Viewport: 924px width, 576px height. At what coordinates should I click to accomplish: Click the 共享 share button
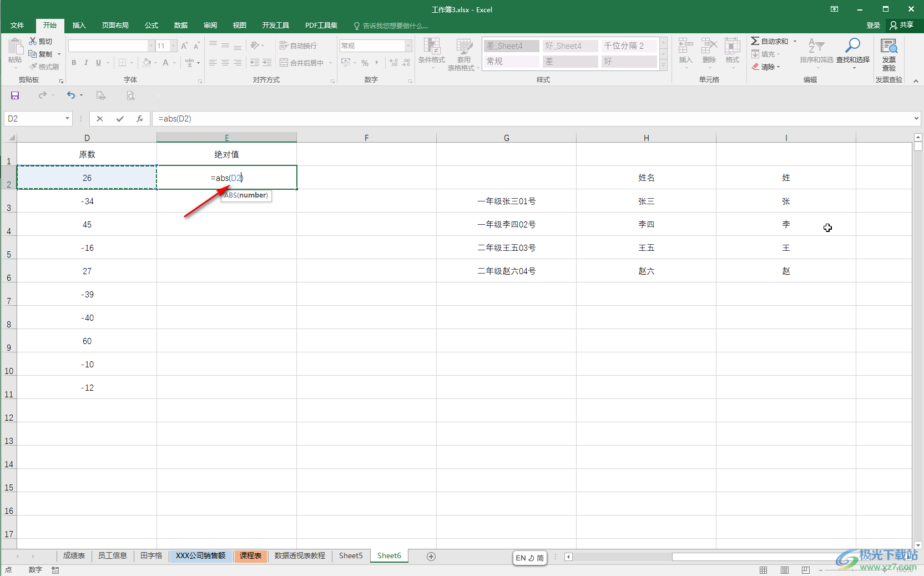pyautogui.click(x=902, y=26)
